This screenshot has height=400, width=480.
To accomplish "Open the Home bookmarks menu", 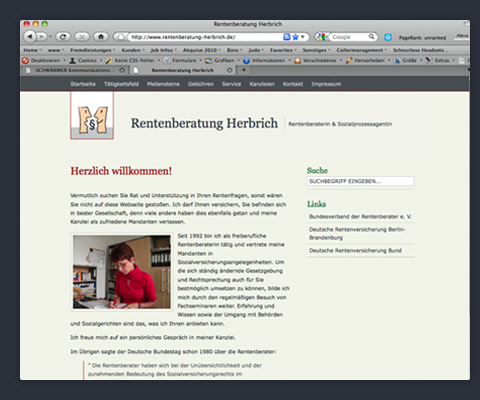I will 32,50.
